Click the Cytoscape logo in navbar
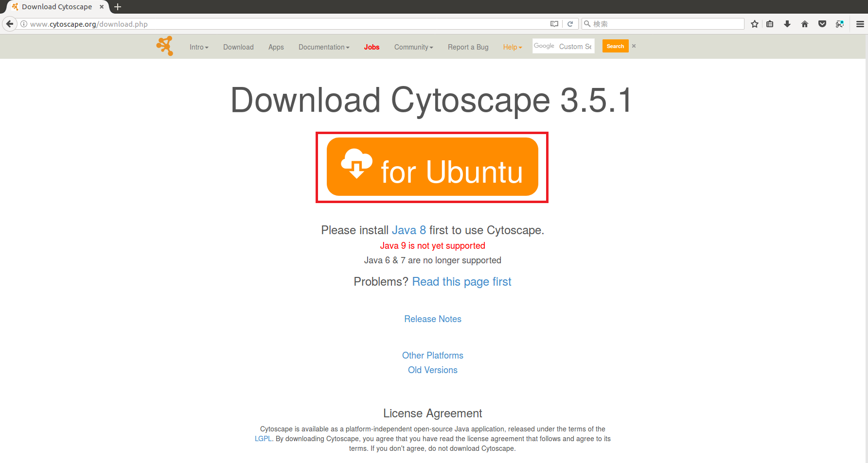Image resolution: width=868 pixels, height=463 pixels. click(165, 46)
